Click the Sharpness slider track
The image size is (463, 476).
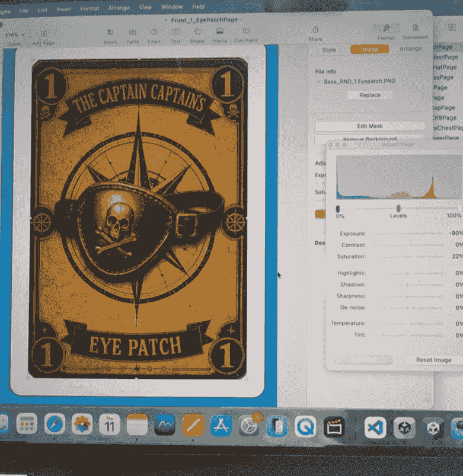407,296
